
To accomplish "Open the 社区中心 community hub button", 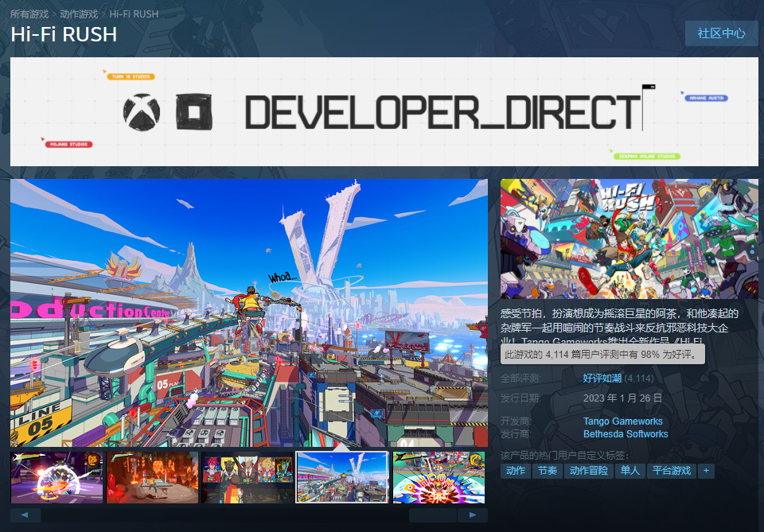I will click(x=722, y=33).
